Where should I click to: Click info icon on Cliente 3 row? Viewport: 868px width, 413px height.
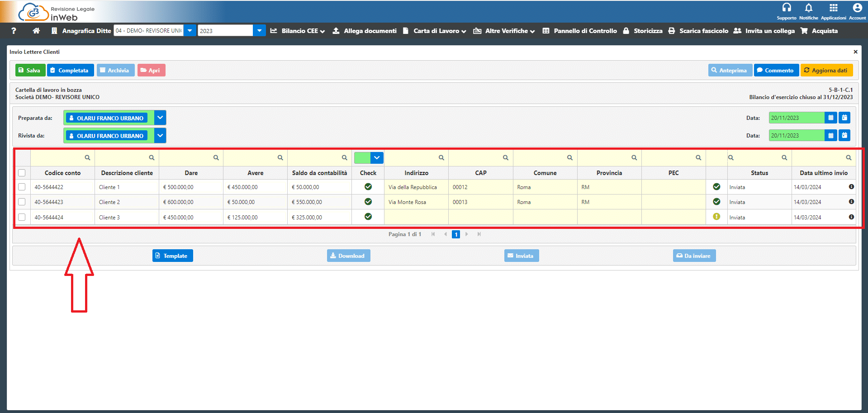tap(851, 217)
